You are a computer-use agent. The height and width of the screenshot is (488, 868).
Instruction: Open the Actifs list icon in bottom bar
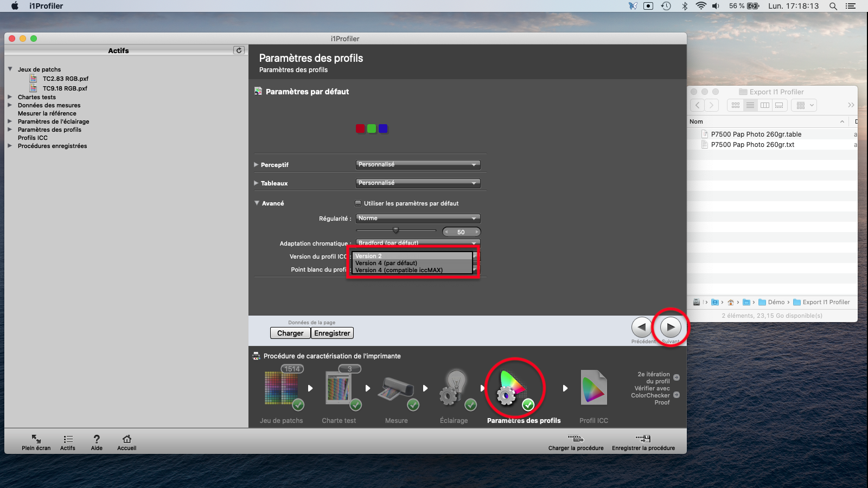click(x=68, y=439)
